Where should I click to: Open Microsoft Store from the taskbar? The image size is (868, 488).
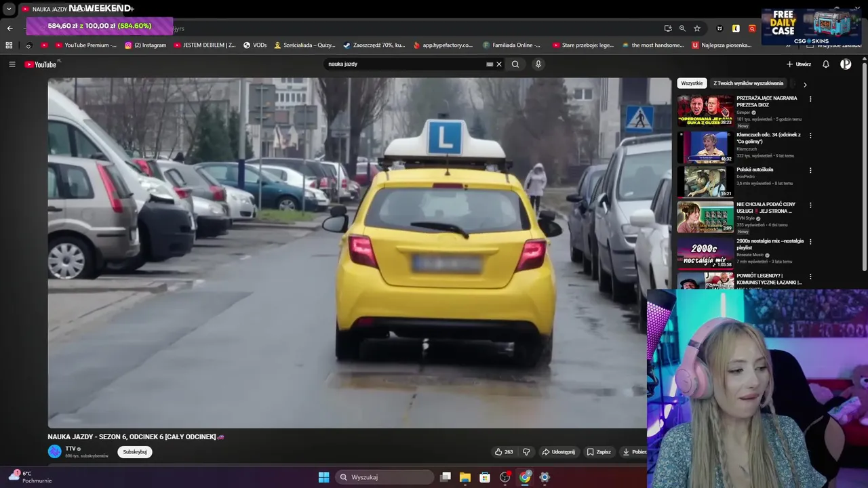coord(485,477)
